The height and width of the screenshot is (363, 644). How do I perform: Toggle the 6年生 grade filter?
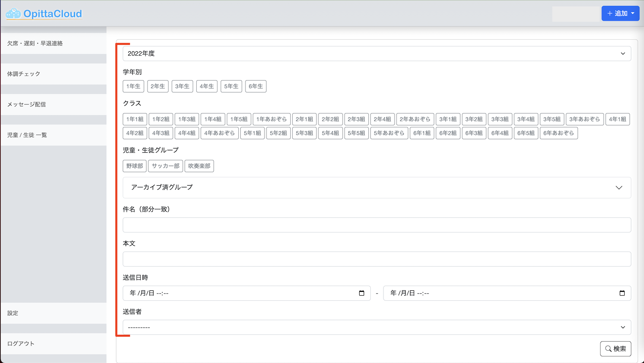256,86
